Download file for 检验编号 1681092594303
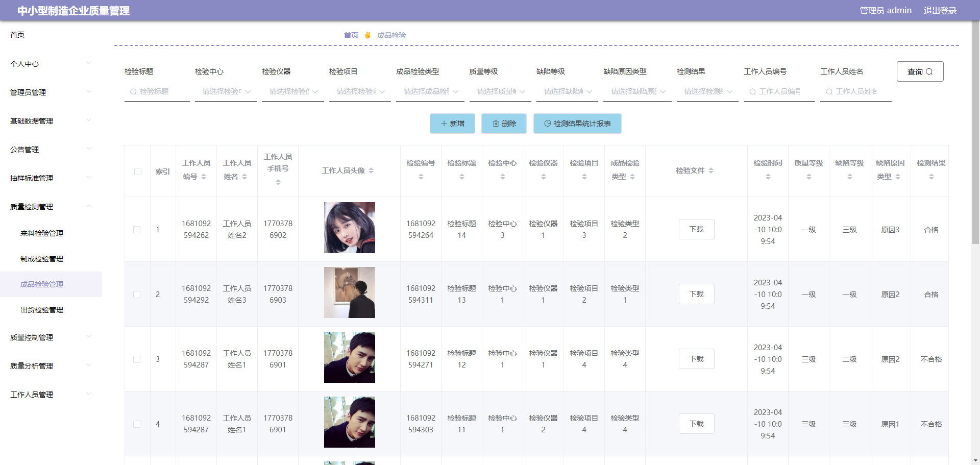 (x=696, y=424)
